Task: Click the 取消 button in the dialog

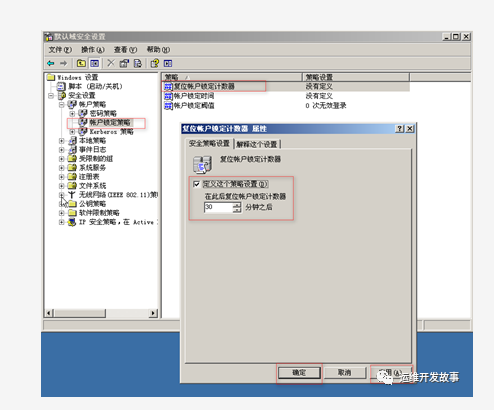Action: 345,373
